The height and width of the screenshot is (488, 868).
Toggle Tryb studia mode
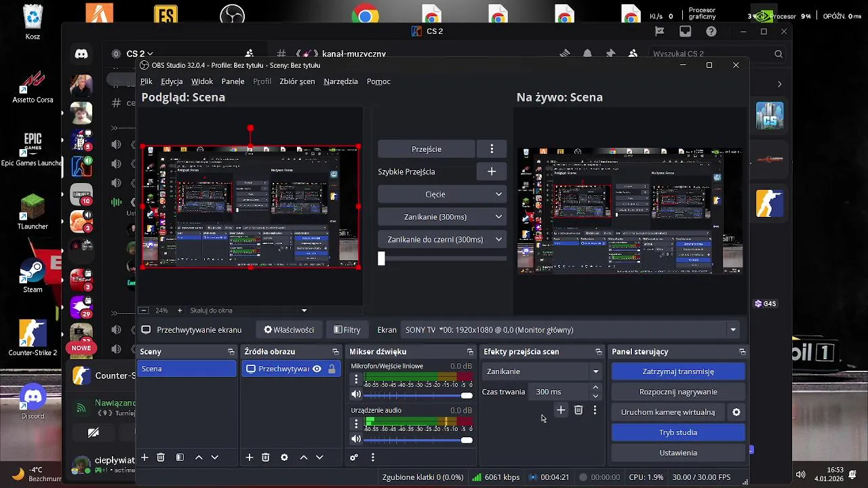[678, 432]
